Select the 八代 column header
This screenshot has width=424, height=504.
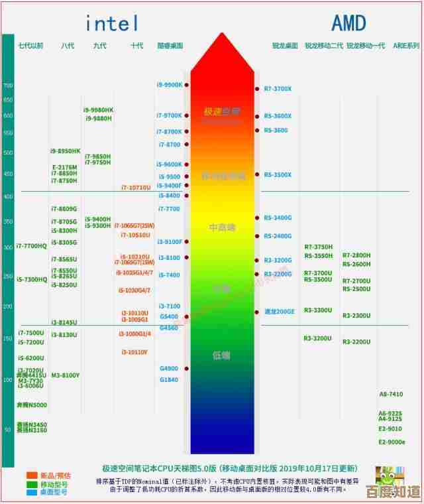tap(68, 46)
